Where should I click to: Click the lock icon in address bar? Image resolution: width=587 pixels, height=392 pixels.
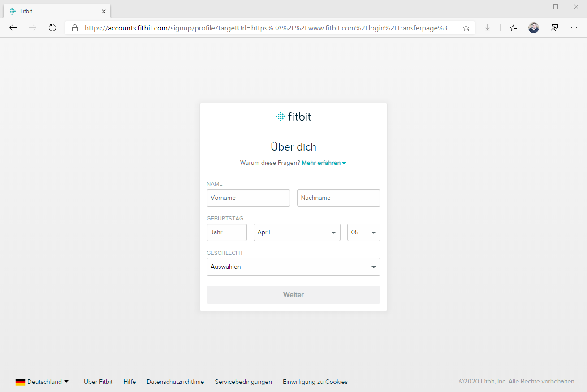75,28
